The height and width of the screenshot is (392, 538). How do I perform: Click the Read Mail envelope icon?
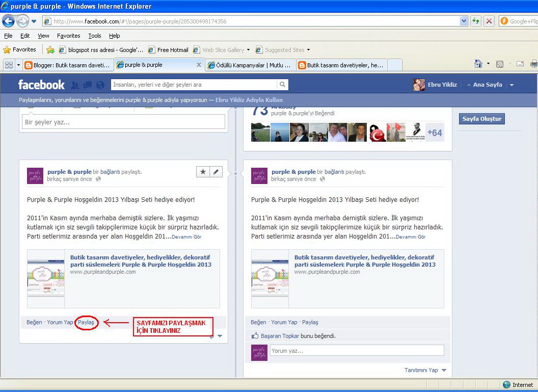[520, 64]
